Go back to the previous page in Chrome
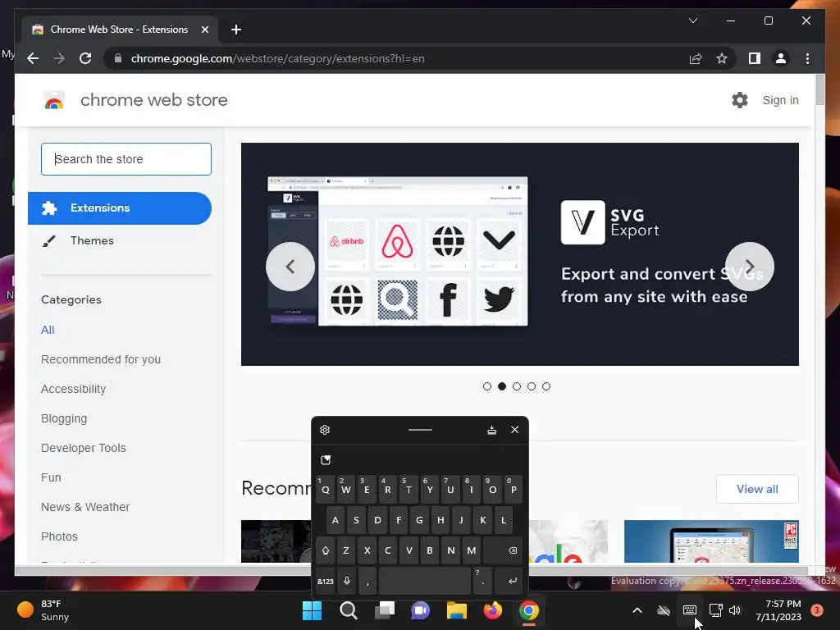 click(33, 58)
